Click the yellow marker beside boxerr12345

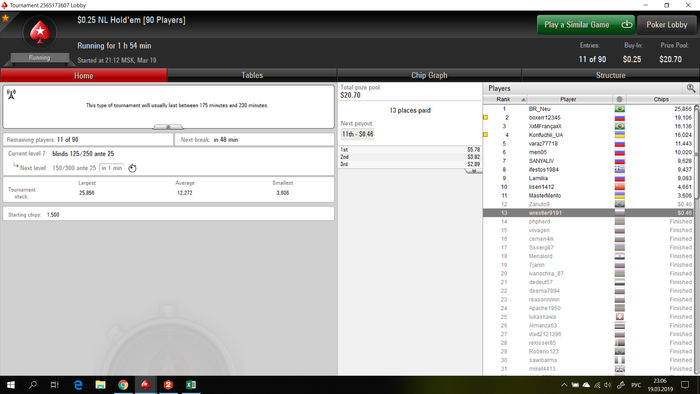pos(485,118)
